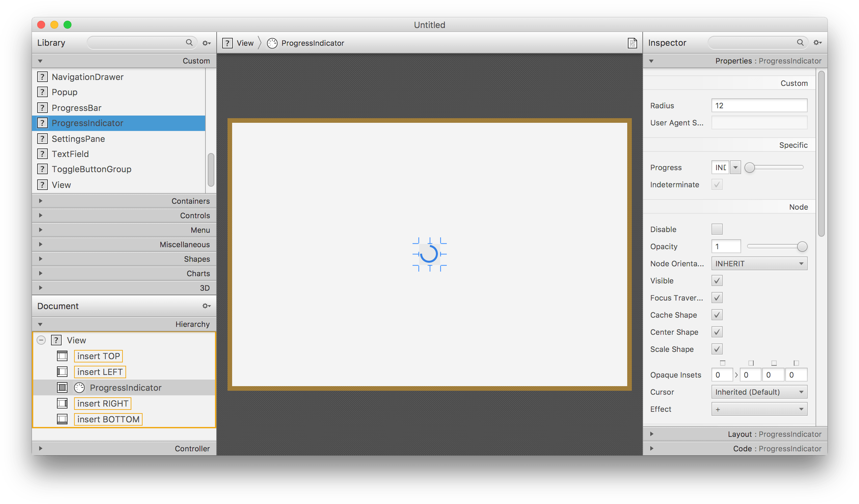Open the Cursor Inherited (Default) dropdown

759,392
